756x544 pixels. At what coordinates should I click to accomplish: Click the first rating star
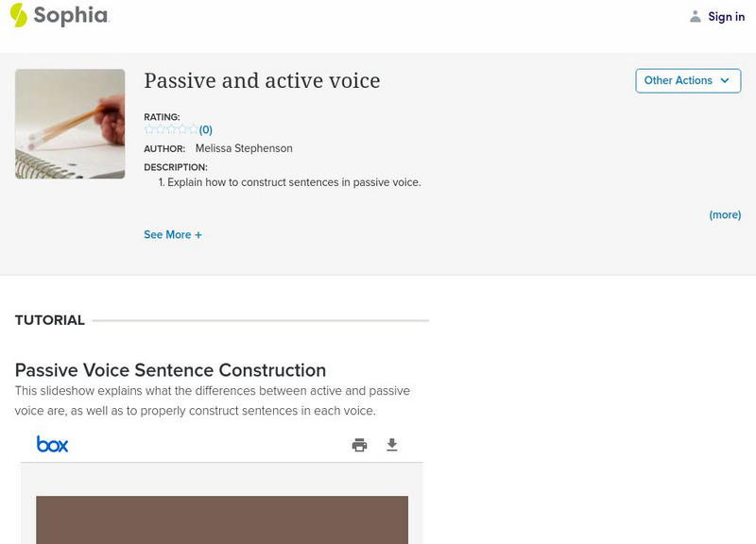(149, 129)
